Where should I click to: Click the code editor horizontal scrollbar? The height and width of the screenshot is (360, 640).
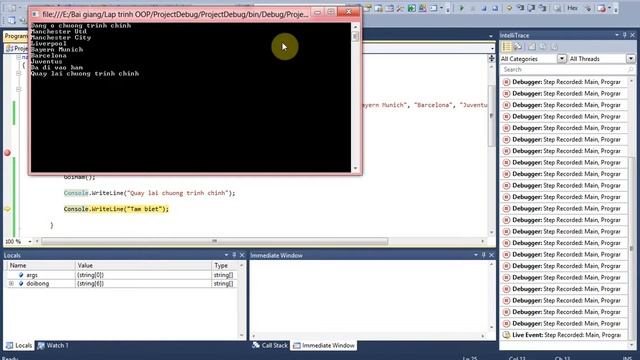click(214, 241)
